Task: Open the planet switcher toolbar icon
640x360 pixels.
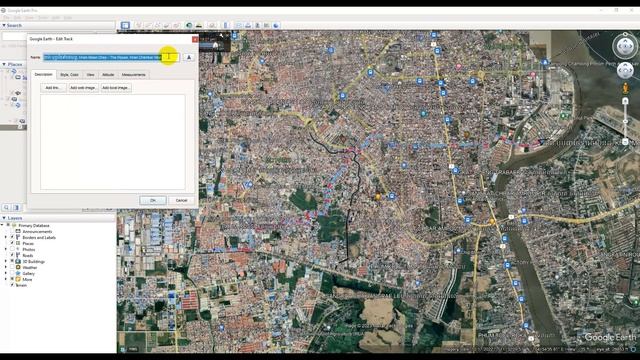Action: pos(212,25)
